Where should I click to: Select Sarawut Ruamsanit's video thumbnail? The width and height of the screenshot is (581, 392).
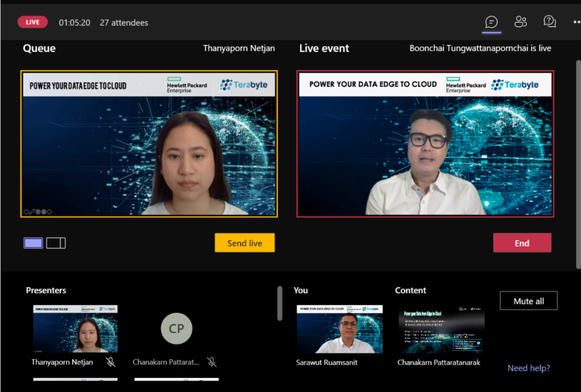339,329
